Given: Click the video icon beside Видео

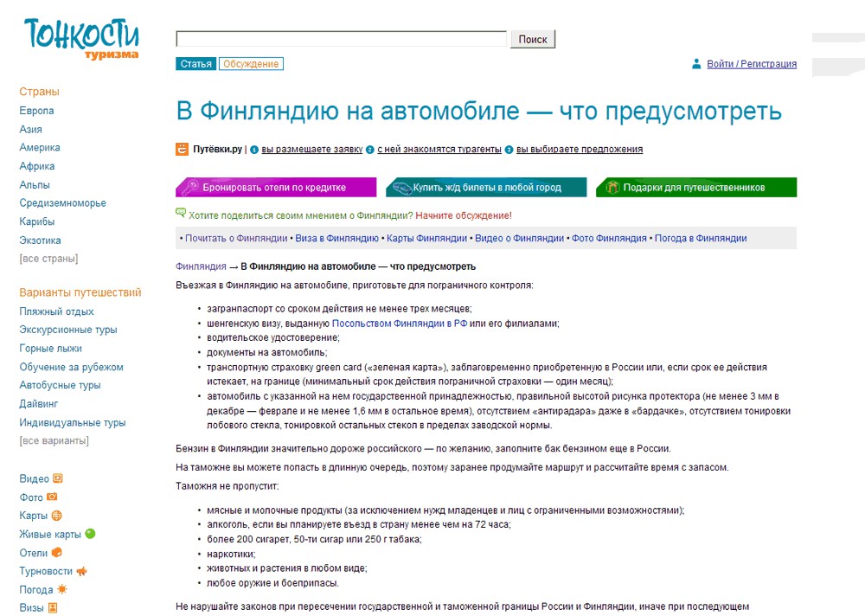Looking at the screenshot, I should pyautogui.click(x=57, y=478).
